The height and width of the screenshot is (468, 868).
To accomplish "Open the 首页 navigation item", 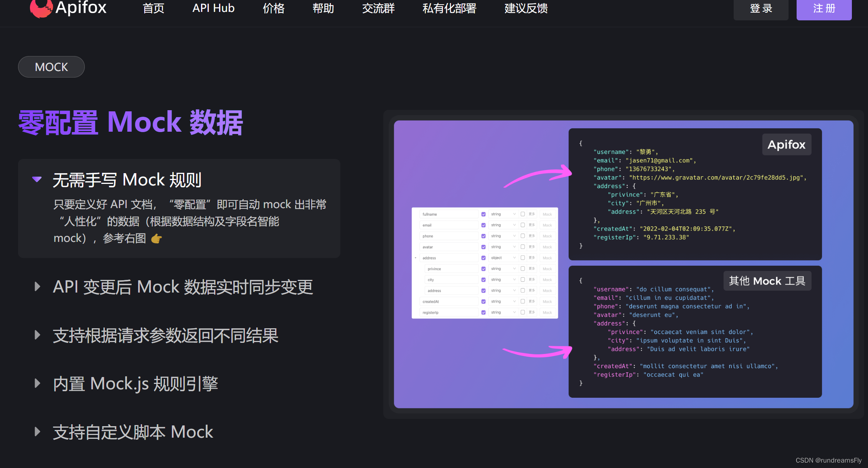I will pos(153,8).
